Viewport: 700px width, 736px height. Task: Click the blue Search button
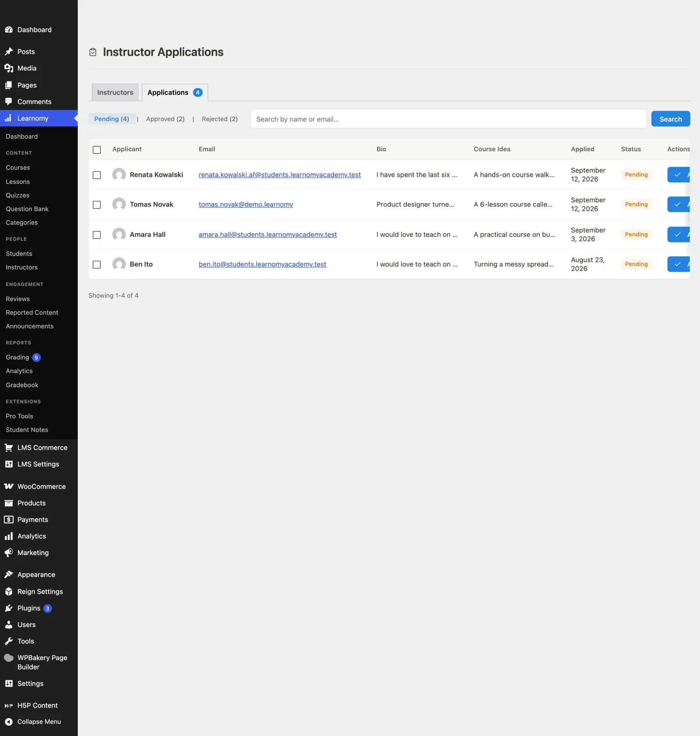[671, 119]
